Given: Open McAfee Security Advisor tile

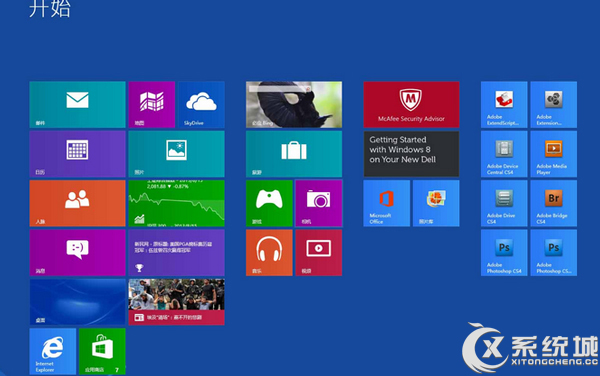Looking at the screenshot, I should tap(411, 104).
